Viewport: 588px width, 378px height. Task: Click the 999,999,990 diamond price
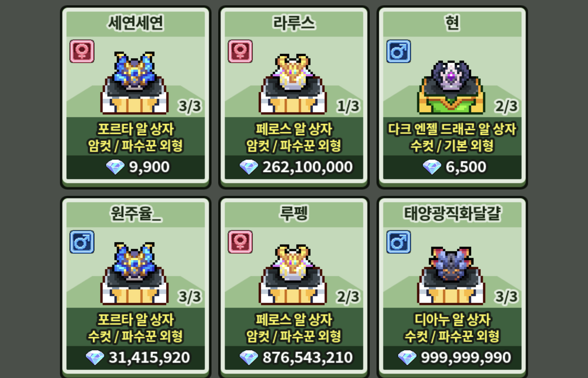pos(466,358)
